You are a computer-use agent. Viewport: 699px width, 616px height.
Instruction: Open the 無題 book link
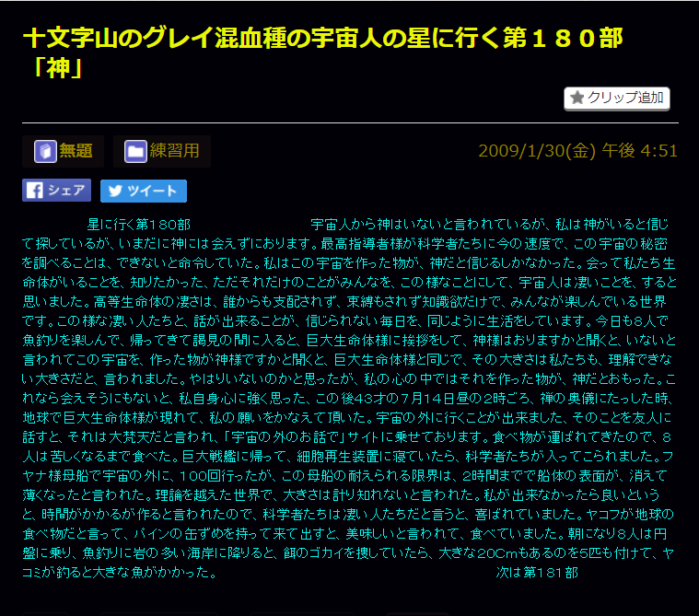pyautogui.click(x=63, y=151)
